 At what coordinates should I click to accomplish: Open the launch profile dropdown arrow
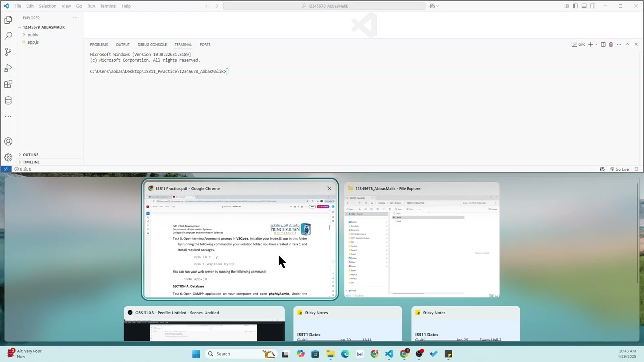tap(596, 44)
